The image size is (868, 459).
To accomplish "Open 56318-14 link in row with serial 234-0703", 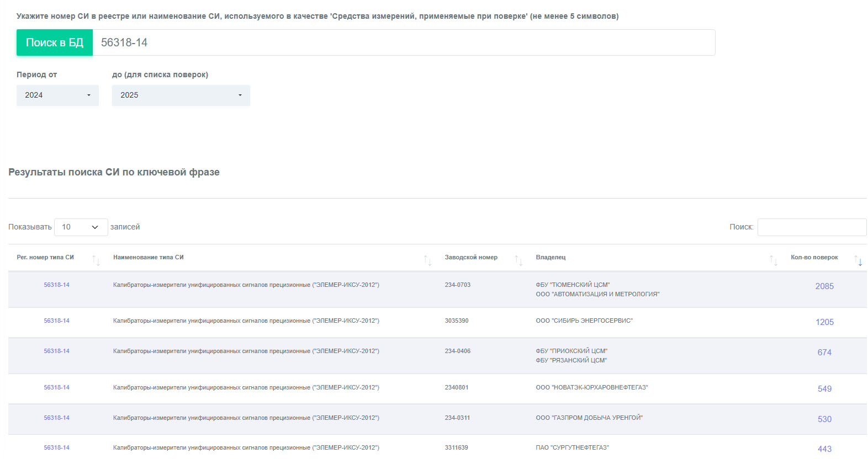I will click(57, 285).
